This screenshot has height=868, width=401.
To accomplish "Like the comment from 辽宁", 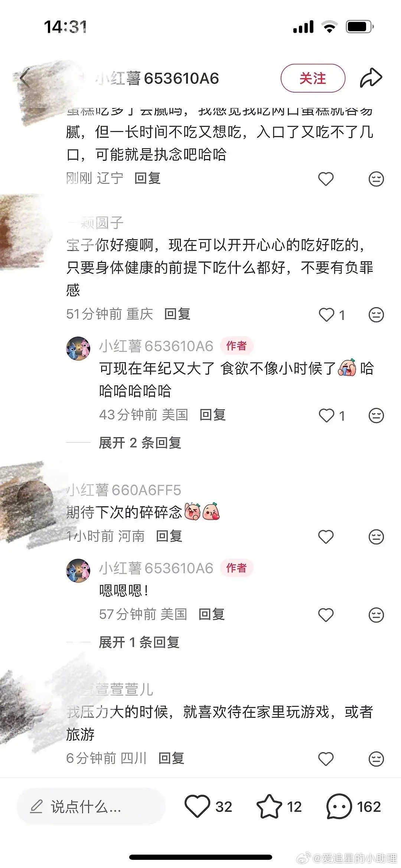I will tap(326, 179).
